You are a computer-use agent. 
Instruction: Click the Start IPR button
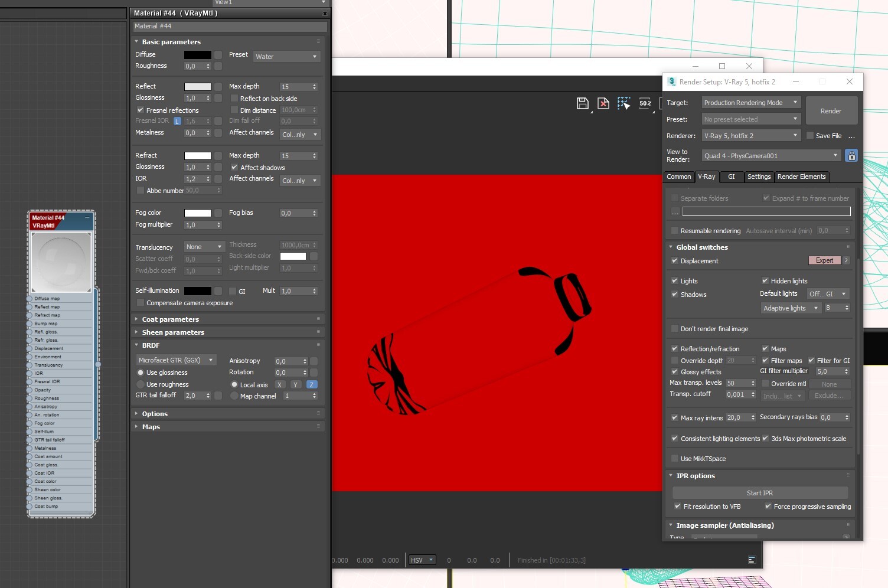pyautogui.click(x=760, y=493)
